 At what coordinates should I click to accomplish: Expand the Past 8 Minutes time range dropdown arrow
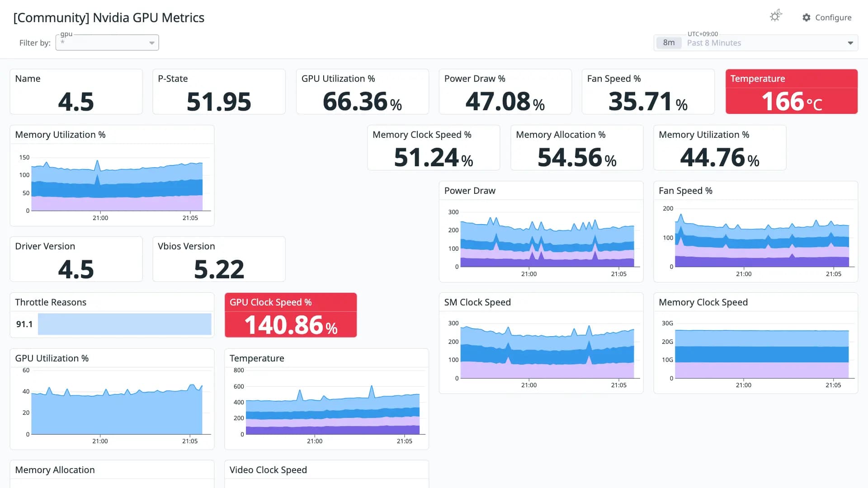pyautogui.click(x=850, y=43)
